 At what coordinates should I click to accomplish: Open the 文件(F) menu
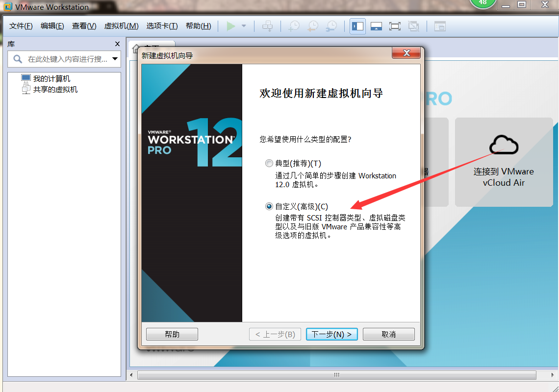click(x=21, y=26)
